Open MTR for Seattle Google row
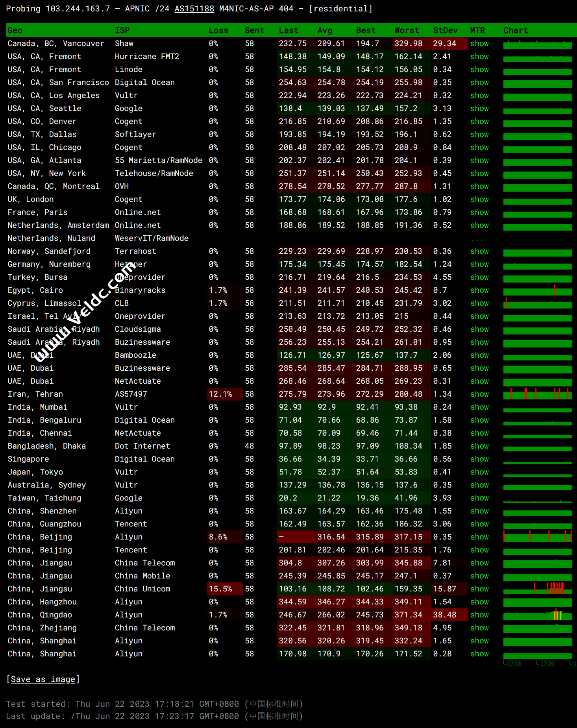Image resolution: width=577 pixels, height=728 pixels. pos(479,108)
